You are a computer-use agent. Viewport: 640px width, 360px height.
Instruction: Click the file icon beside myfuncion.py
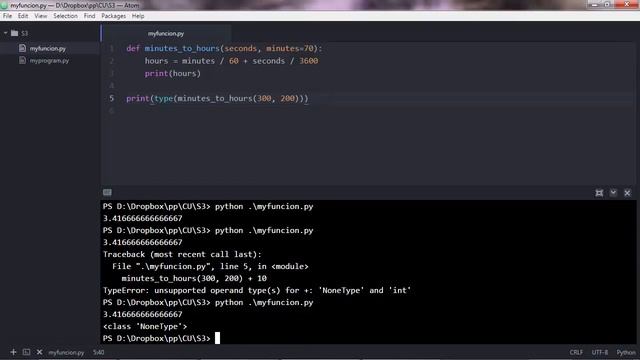[x=22, y=48]
